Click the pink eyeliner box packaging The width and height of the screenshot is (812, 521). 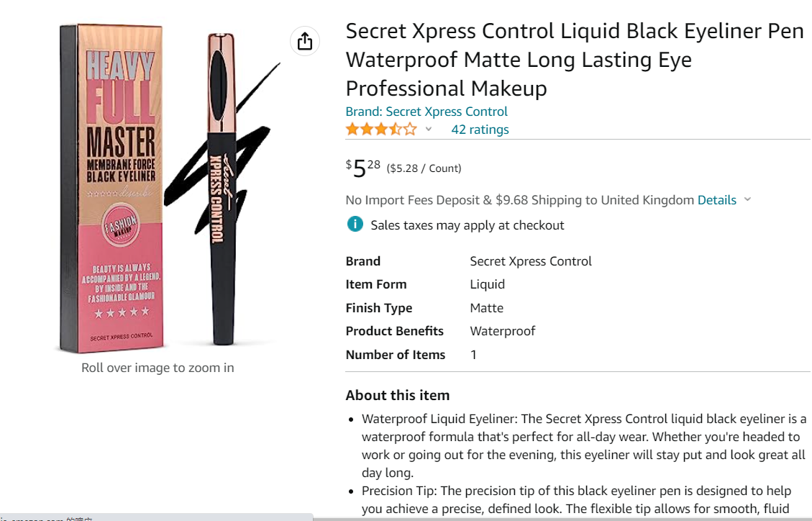[108, 189]
